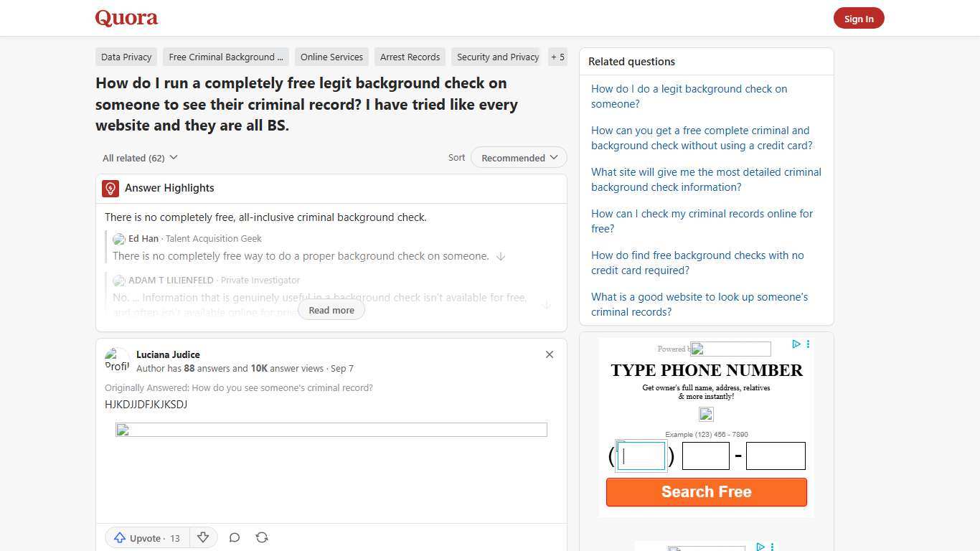The height and width of the screenshot is (551, 980).
Task: Downvote Ed Han's answer
Action: [501, 256]
